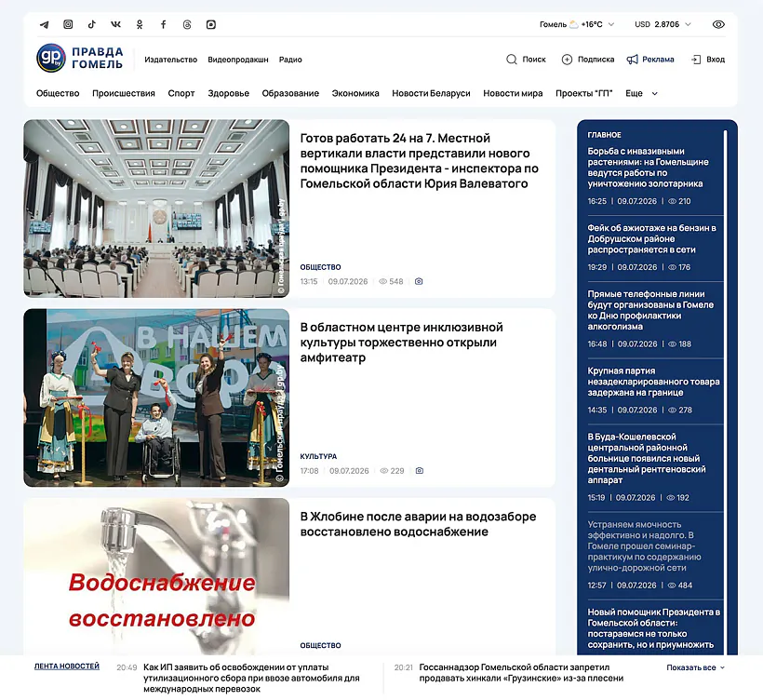763x700 pixels.
Task: Open the хинкали «Грузинские» ticker news item
Action: pyautogui.click(x=521, y=672)
